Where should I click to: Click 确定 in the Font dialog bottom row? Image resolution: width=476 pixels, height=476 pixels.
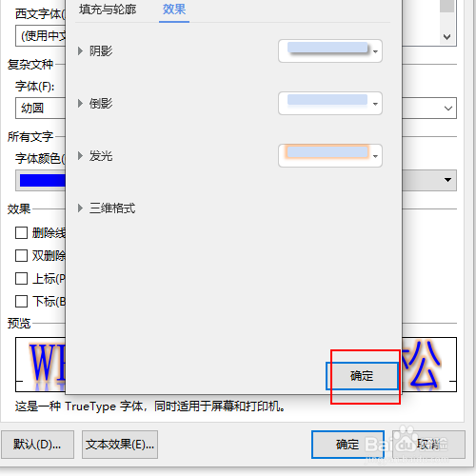(x=347, y=445)
